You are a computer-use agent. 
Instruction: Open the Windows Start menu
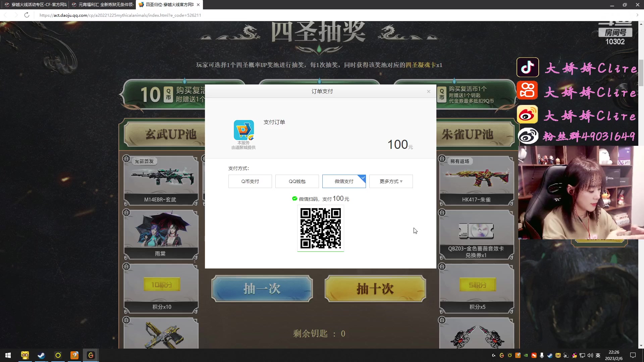pos(8,355)
